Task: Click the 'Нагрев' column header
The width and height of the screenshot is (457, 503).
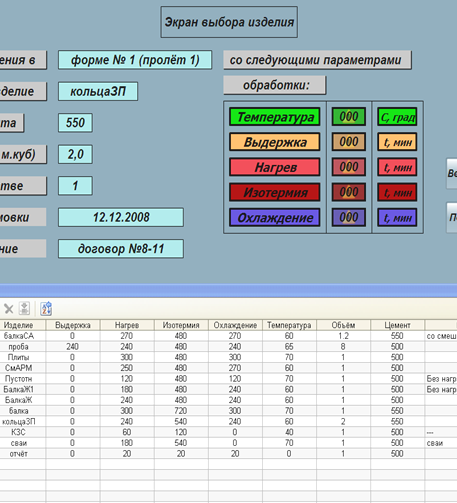Action: [x=127, y=325]
